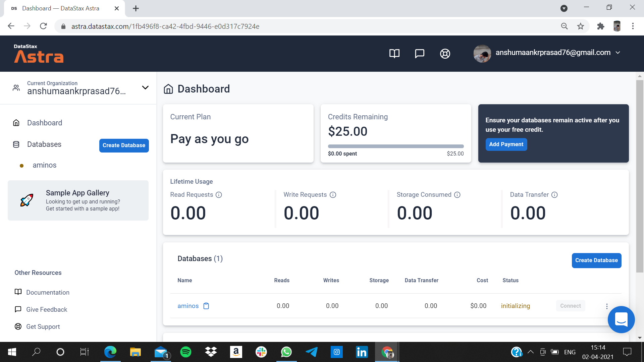The image size is (644, 362).
Task: Click the feedback chat icon in header
Action: 419,54
